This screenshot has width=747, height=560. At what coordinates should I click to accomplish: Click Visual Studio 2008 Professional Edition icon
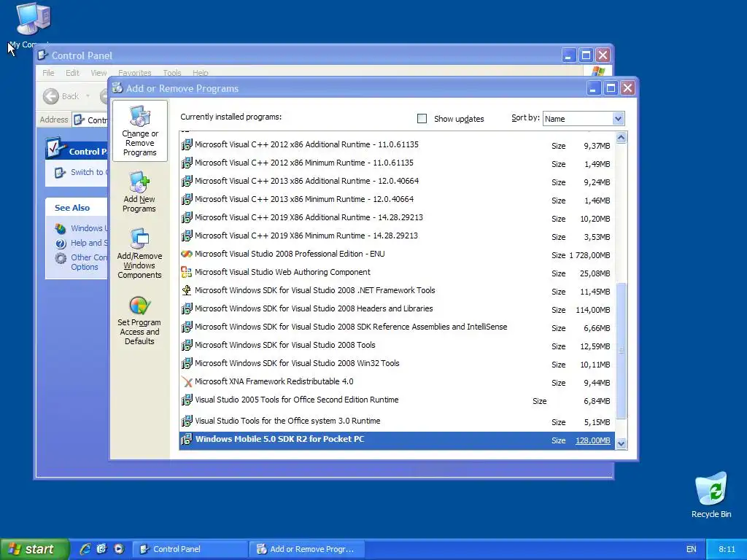[x=187, y=254]
